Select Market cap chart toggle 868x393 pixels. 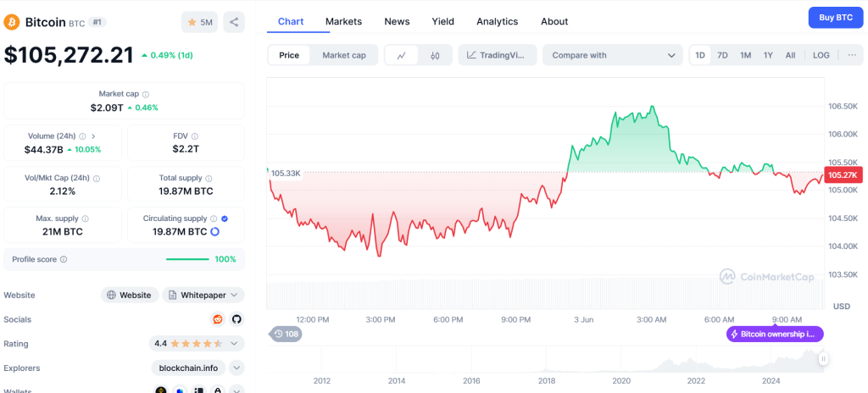(x=344, y=55)
